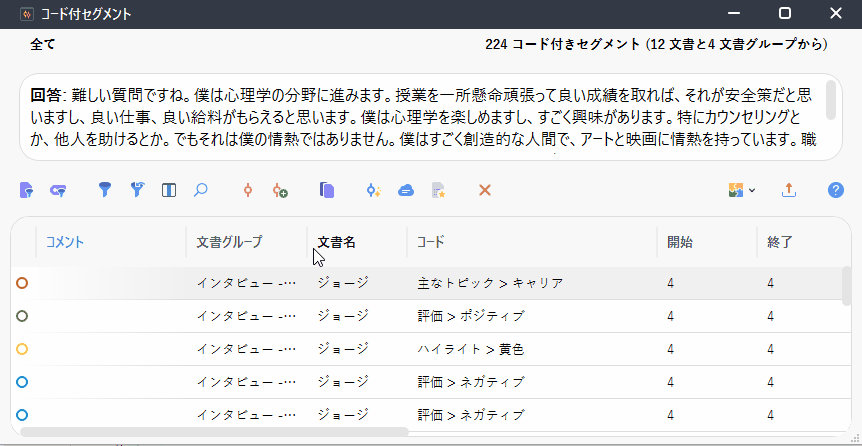Click the orange code segments icon
Screen dimensions: 862x446
(248, 190)
